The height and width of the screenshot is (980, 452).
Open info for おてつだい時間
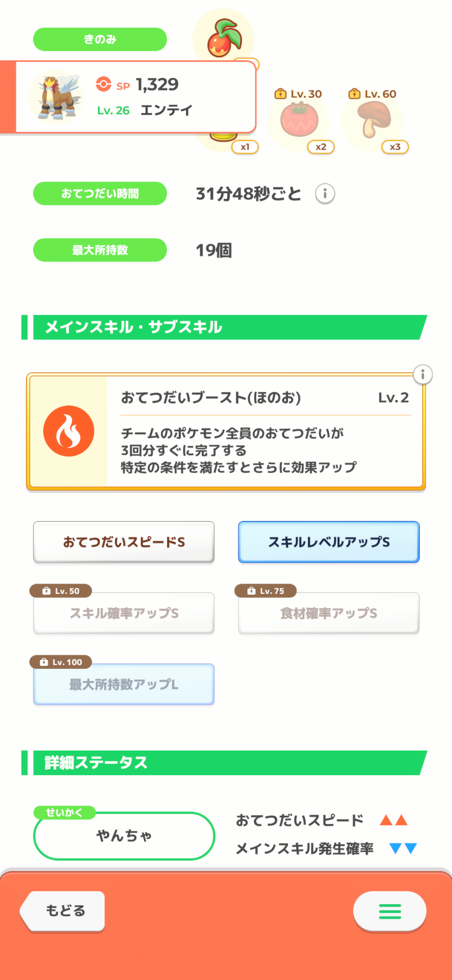click(325, 194)
